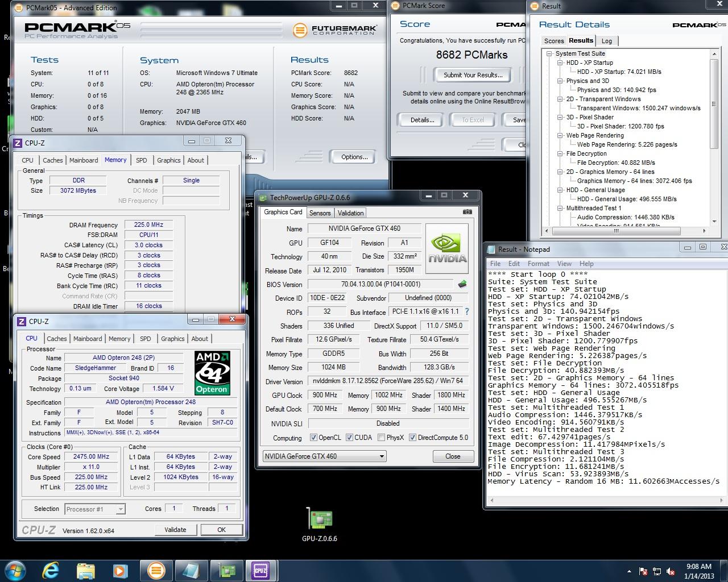Screen dimensions: 728x582
Task: Click the OK button in CPU-Z
Action: (221, 530)
